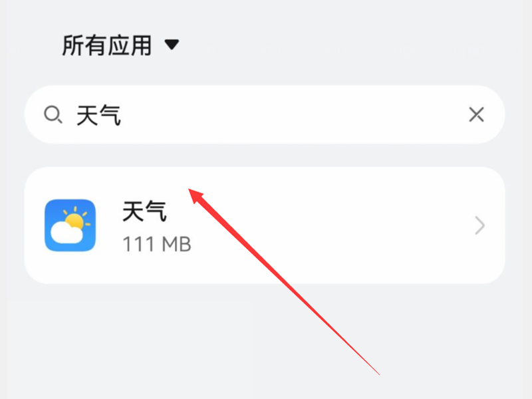Screen dimensions: 532x399
Task: Clear the search text with the X
Action: 476,114
